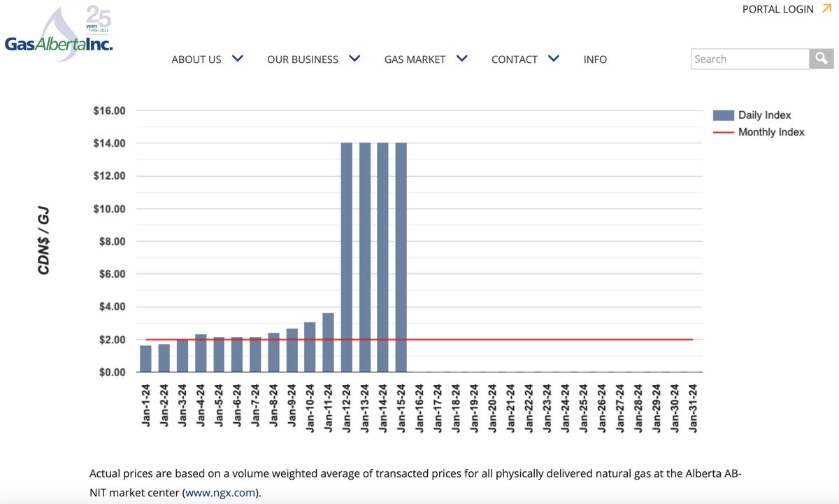Click the Jan-15-24 tall bar
The width and height of the screenshot is (839, 504).
401,257
